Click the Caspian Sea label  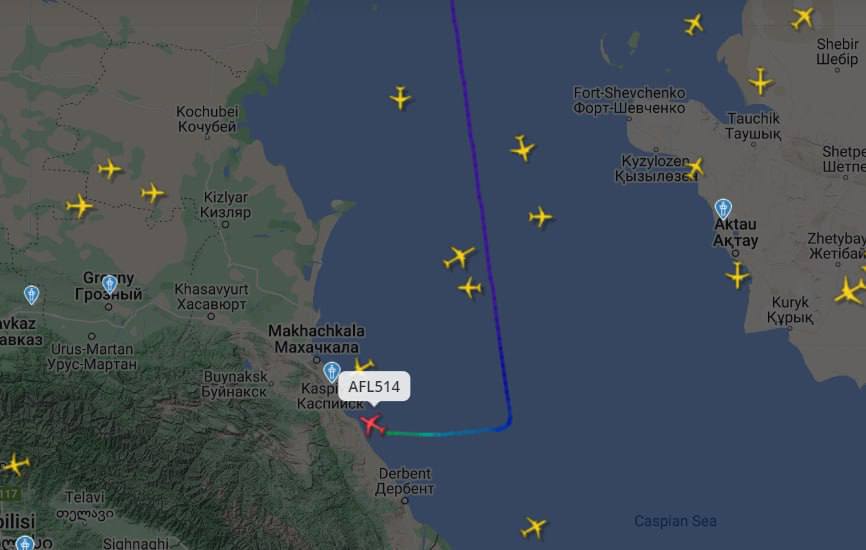(675, 521)
